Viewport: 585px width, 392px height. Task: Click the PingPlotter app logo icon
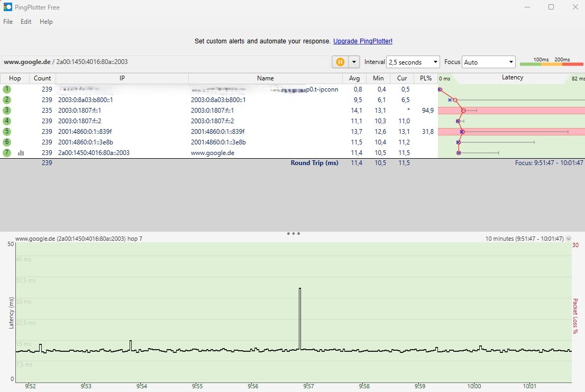point(7,7)
